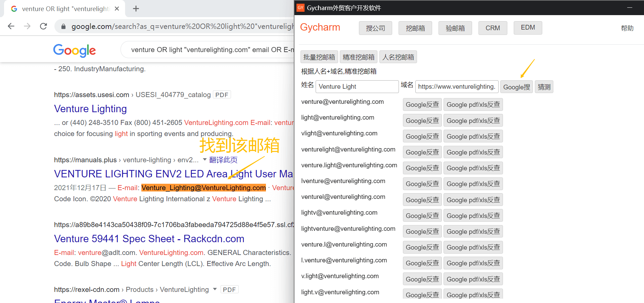644x303 pixels.
Task: Open the 搜公司 tab
Action: coord(375,28)
